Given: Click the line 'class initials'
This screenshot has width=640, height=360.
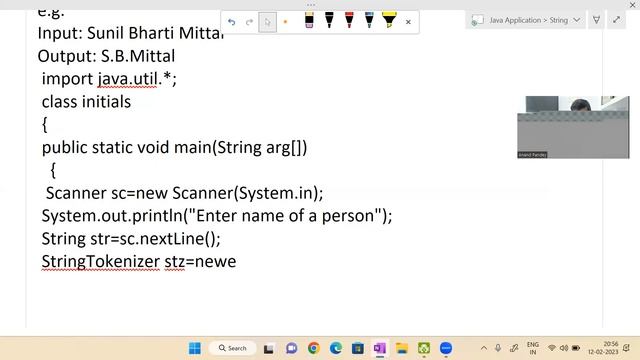Looking at the screenshot, I should 86,102.
